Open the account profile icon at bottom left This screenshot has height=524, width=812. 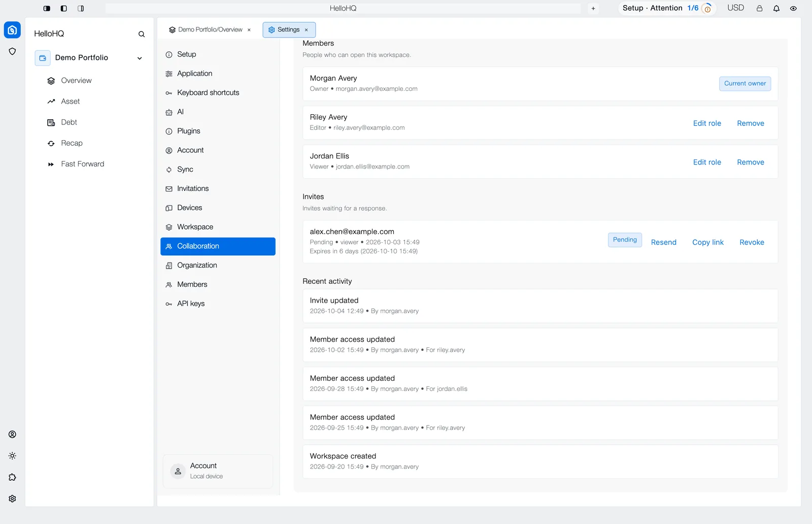12,434
